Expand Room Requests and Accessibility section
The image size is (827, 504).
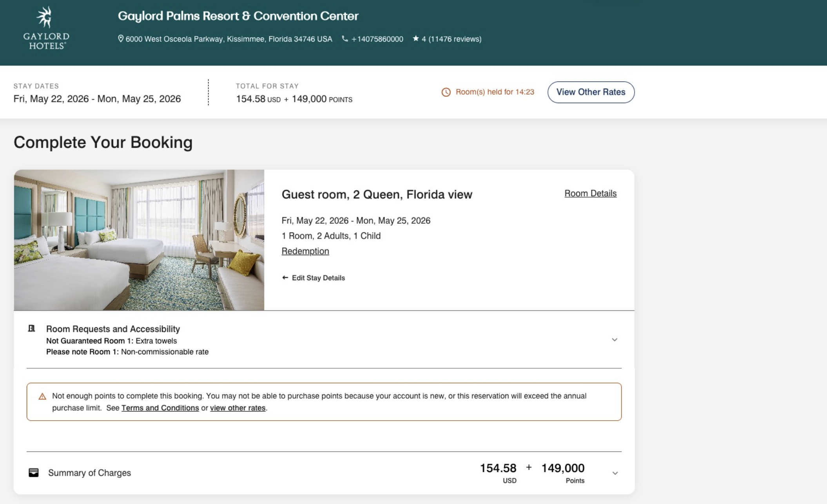(615, 340)
